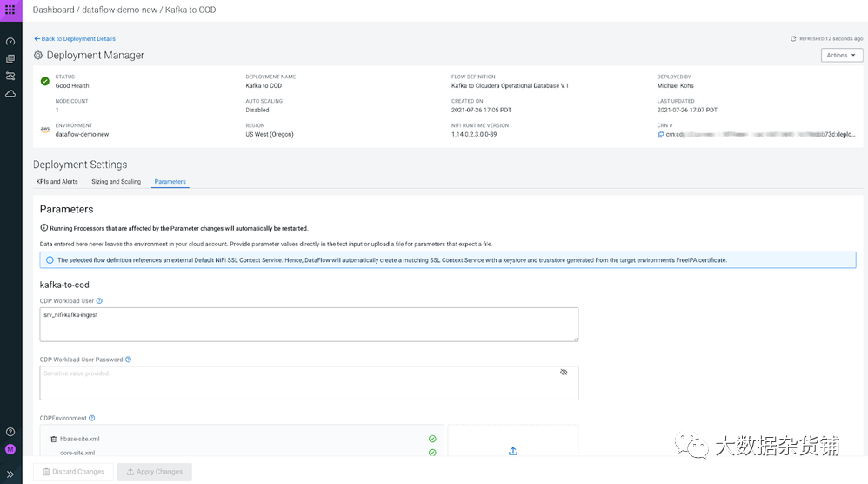
Task: Click the green check next to hbase-site.xml
Action: point(432,439)
